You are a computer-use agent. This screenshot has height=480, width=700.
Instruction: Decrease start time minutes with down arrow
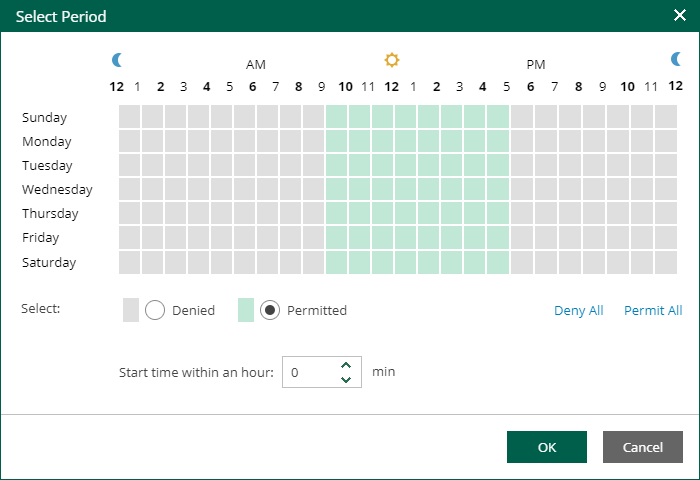[346, 379]
